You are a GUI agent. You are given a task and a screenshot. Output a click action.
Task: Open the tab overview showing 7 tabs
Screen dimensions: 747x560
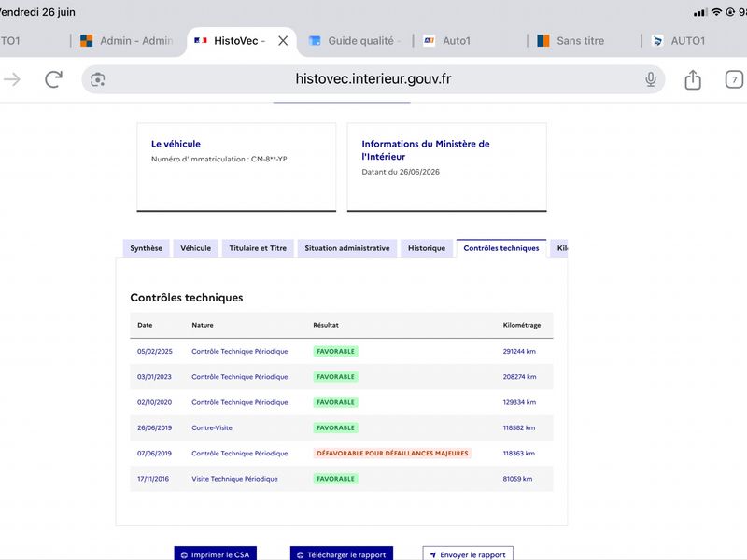point(734,79)
